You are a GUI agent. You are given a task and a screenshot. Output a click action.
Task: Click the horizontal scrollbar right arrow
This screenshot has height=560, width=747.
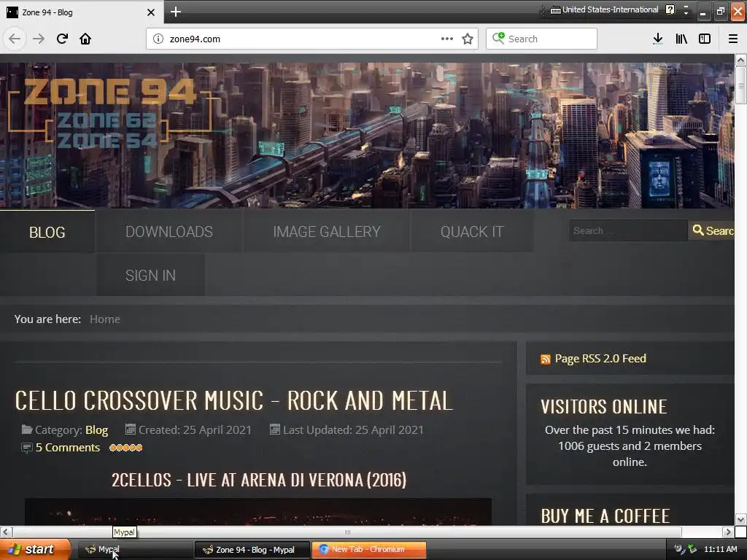[x=729, y=532]
